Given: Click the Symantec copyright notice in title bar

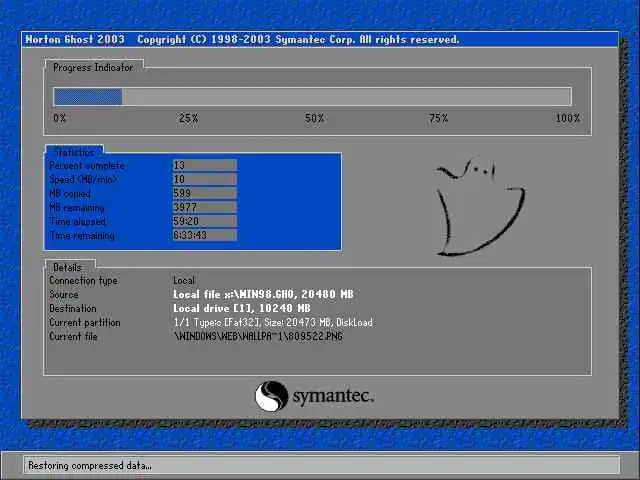Looking at the screenshot, I should (298, 40).
